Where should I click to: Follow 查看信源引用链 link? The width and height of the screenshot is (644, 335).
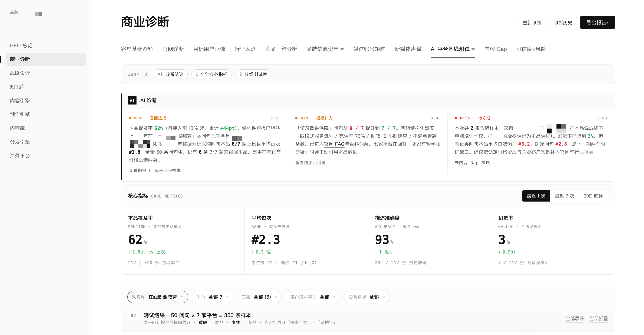tap(312, 163)
